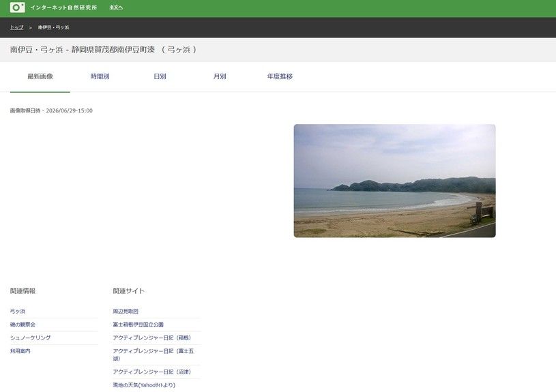Go to トップ breadcrumb link
Screen dimensions: 556x392
pos(16,27)
